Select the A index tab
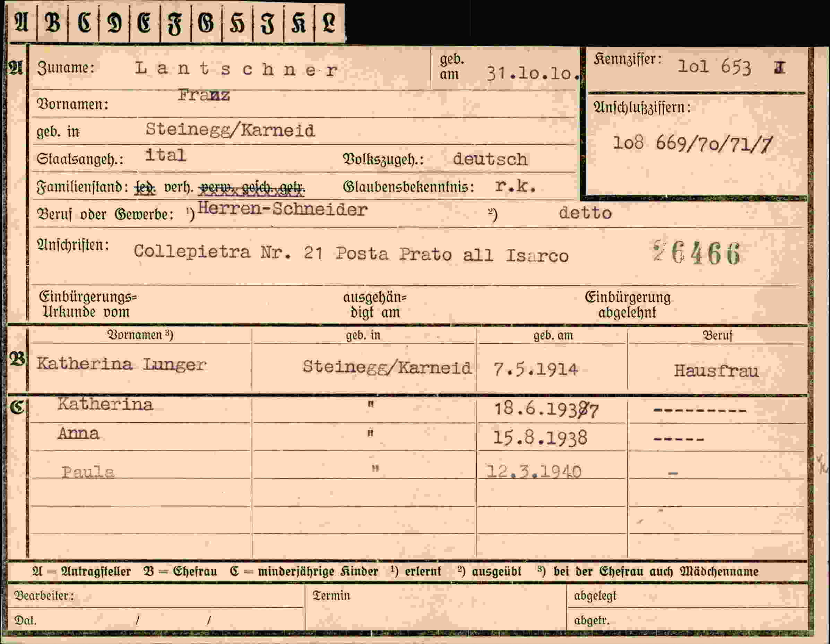 22,23
